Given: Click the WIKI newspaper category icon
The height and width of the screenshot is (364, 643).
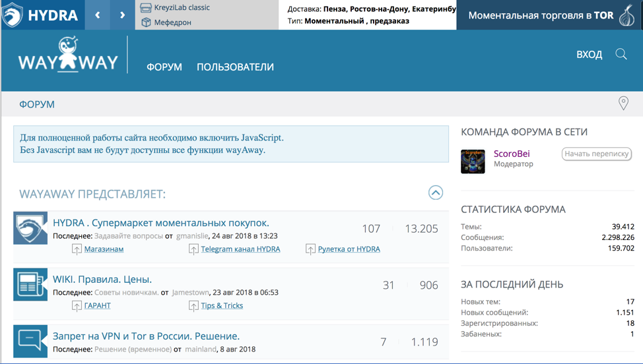Looking at the screenshot, I should (x=30, y=285).
